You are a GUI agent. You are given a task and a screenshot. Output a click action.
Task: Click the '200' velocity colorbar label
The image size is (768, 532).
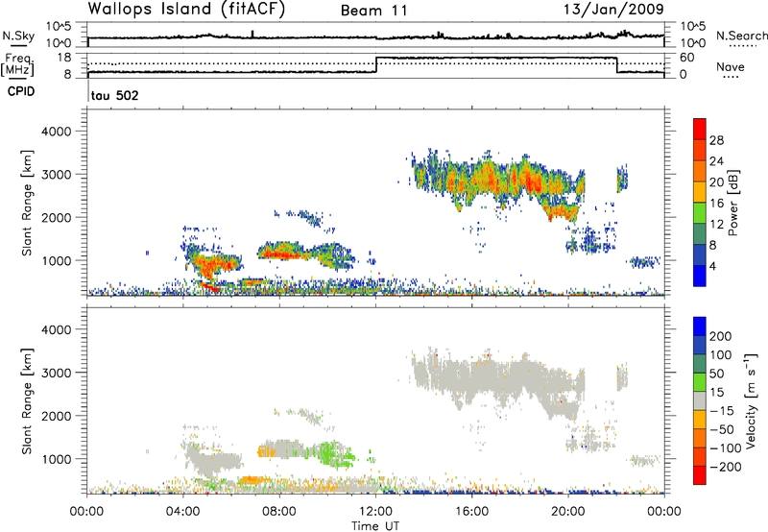coord(721,336)
